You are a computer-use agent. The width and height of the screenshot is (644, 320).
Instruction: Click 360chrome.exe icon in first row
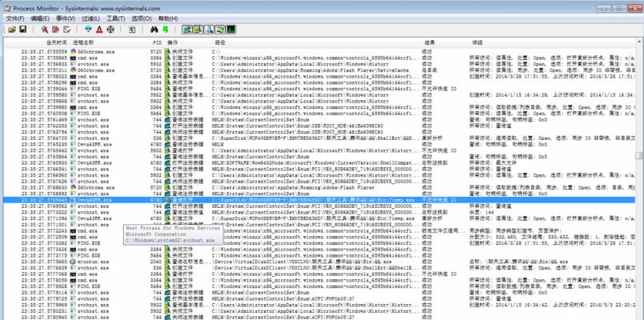[x=73, y=52]
